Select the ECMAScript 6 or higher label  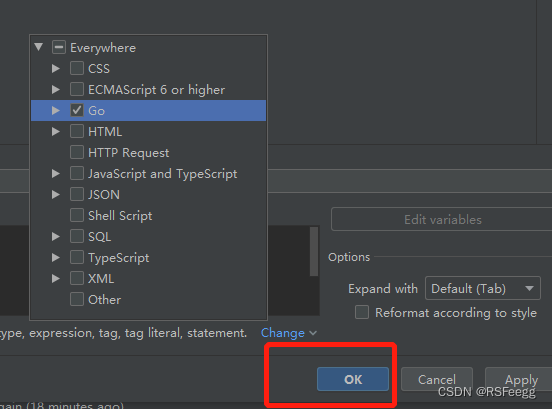(x=156, y=90)
